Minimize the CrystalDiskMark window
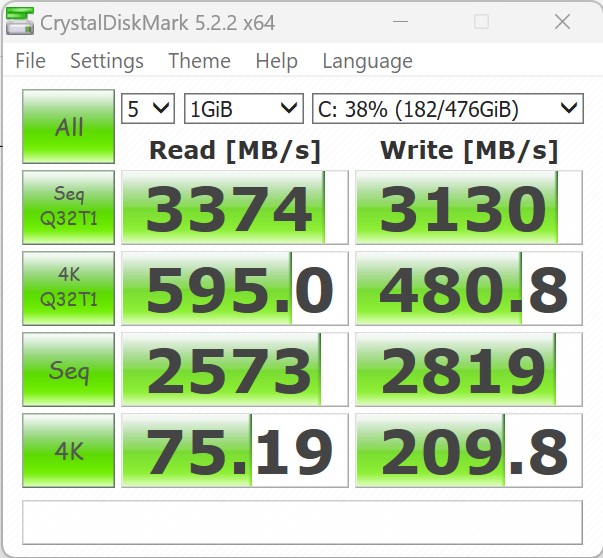Screen dimensions: 603x558 click(x=400, y=22)
